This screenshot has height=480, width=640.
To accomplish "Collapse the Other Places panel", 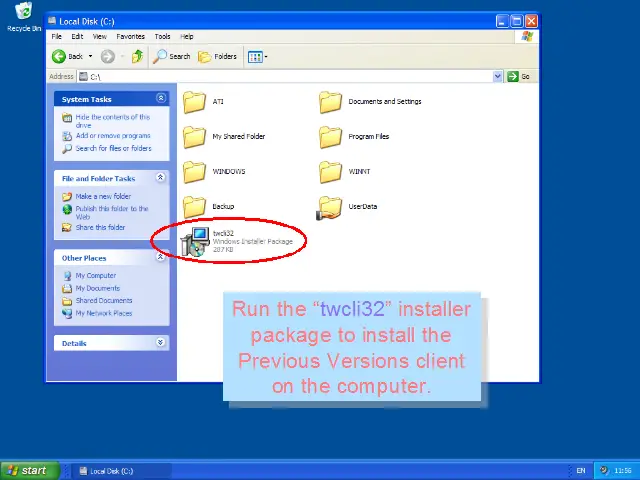I will [161, 257].
